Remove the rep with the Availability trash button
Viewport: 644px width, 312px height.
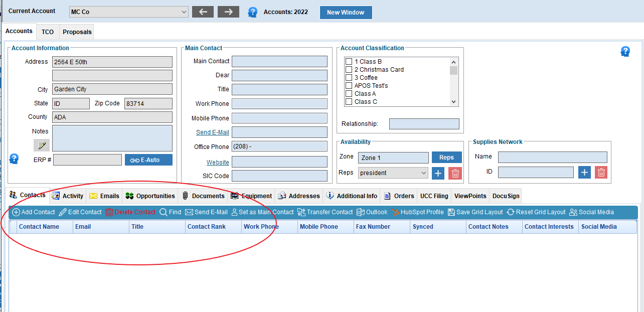point(455,173)
